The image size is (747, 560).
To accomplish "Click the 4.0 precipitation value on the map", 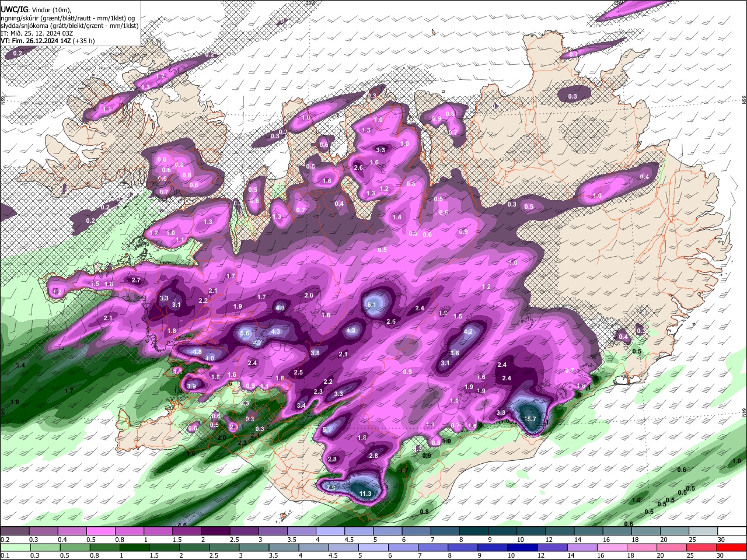I will pyautogui.click(x=210, y=358).
